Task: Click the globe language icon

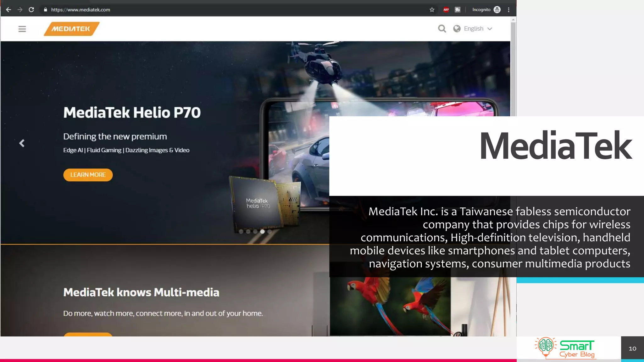Action: click(457, 29)
